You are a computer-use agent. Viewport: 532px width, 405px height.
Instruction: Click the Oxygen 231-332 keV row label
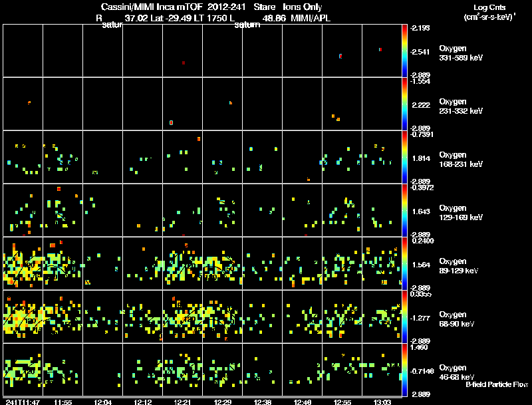(461, 106)
